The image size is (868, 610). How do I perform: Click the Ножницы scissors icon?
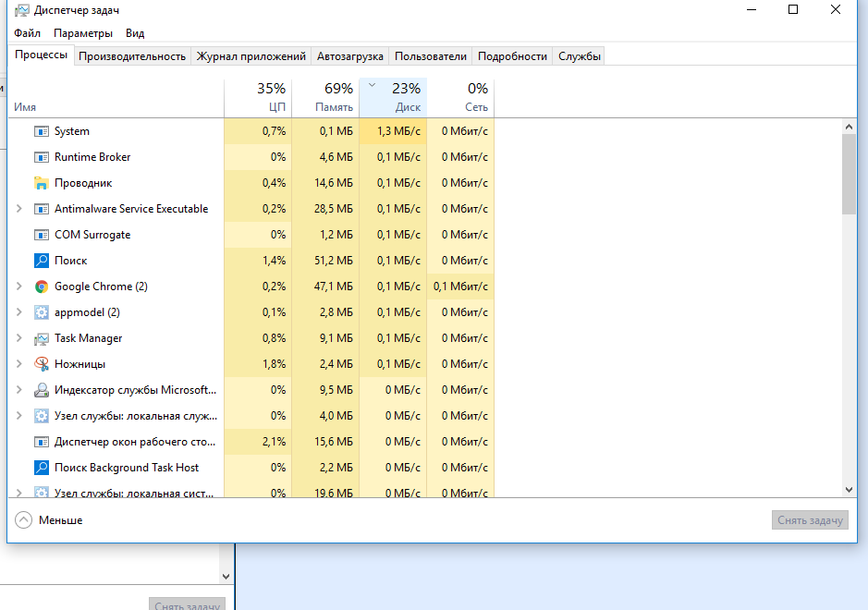pos(42,364)
